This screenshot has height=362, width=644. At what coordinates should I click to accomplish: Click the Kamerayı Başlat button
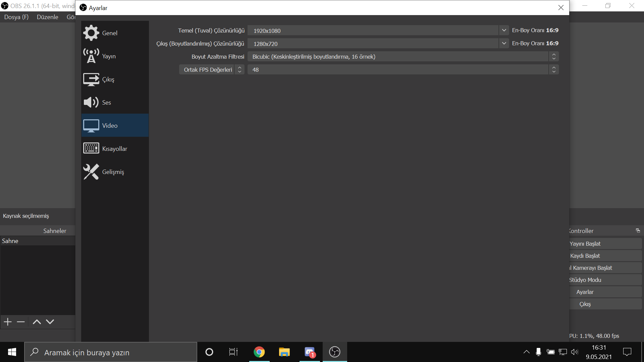click(606, 268)
